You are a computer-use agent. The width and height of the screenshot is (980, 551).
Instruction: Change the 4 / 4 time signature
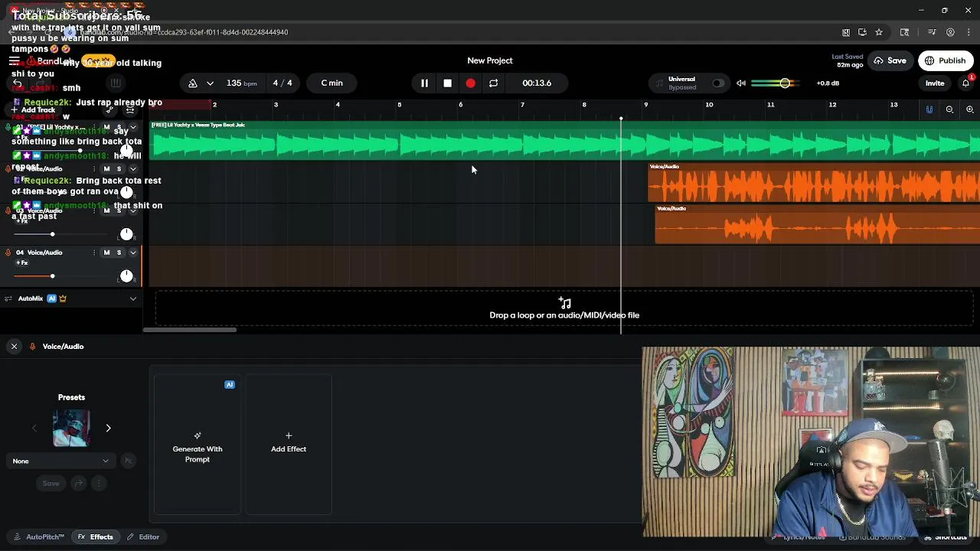pyautogui.click(x=283, y=83)
